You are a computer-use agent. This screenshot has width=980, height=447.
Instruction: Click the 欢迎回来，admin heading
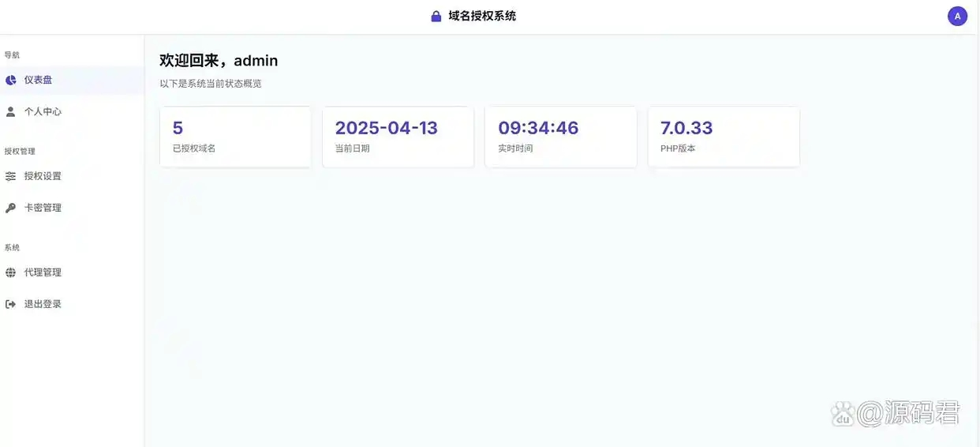(219, 61)
